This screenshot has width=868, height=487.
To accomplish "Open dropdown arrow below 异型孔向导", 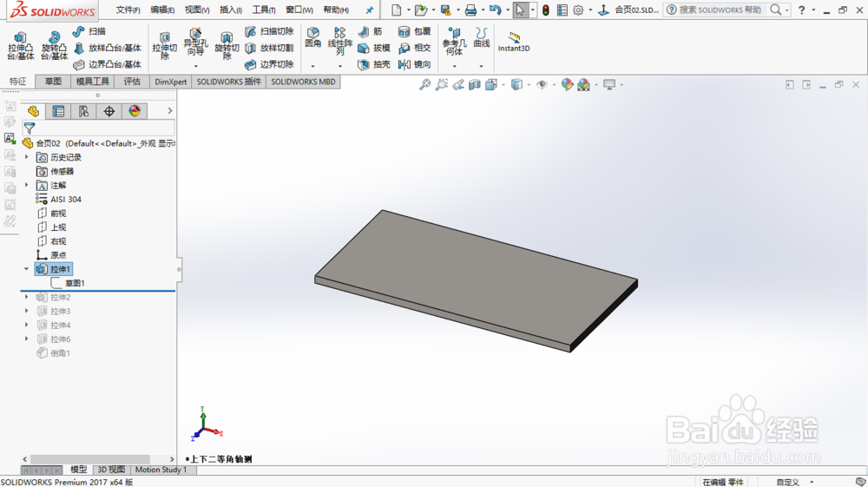I will click(x=195, y=66).
